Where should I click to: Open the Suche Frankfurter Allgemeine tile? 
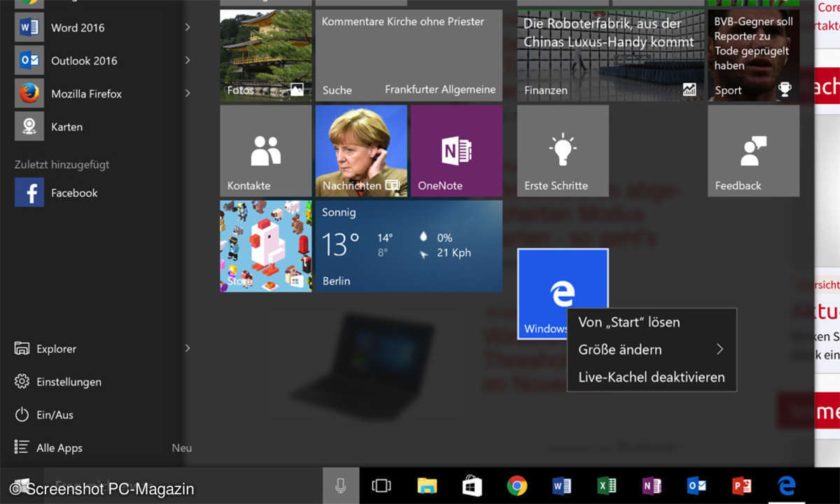pos(409,55)
